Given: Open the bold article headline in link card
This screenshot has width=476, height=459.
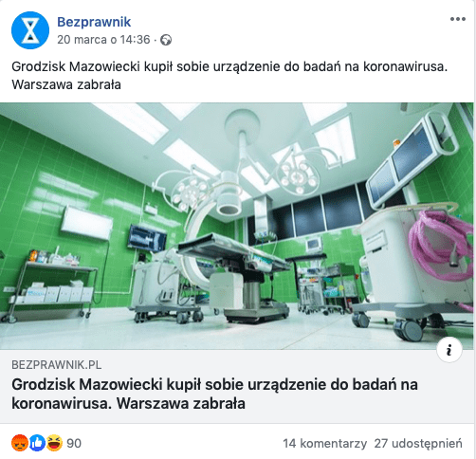Looking at the screenshot, I should coord(215,394).
